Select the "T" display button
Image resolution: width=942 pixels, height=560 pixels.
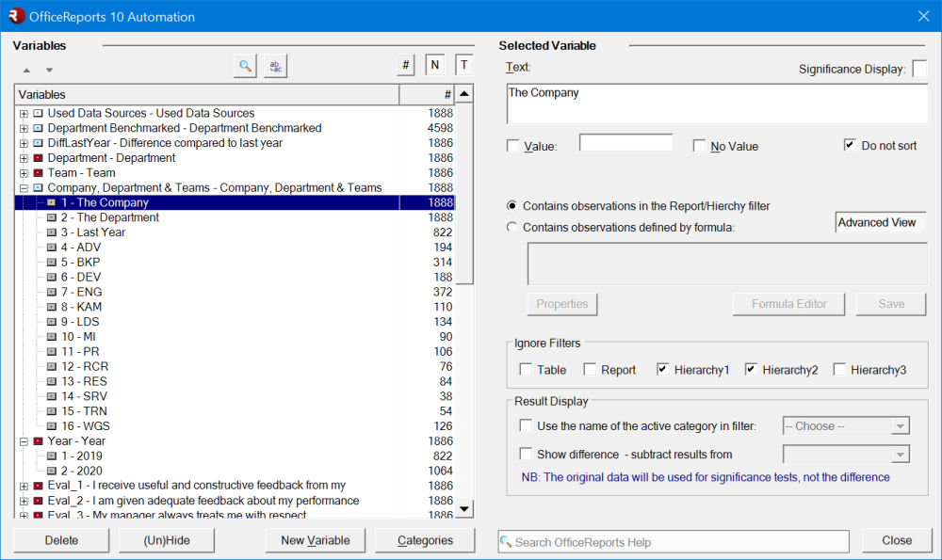463,64
